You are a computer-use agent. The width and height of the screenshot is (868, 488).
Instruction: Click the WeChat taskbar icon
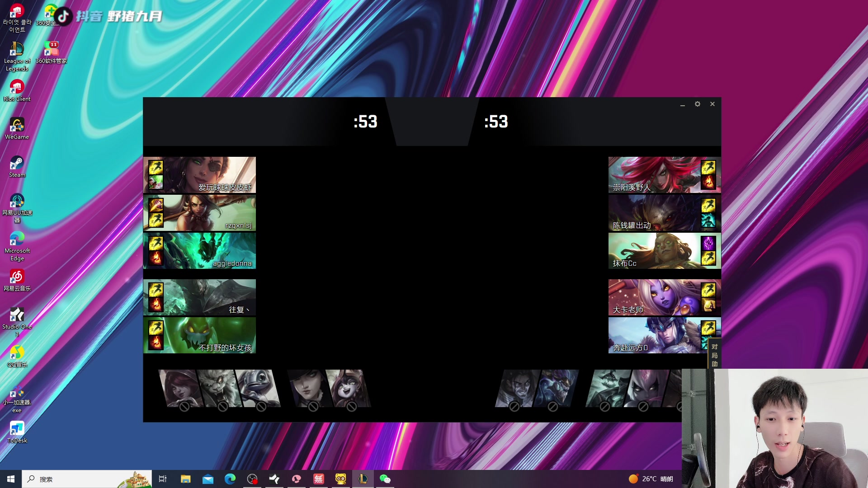385,479
